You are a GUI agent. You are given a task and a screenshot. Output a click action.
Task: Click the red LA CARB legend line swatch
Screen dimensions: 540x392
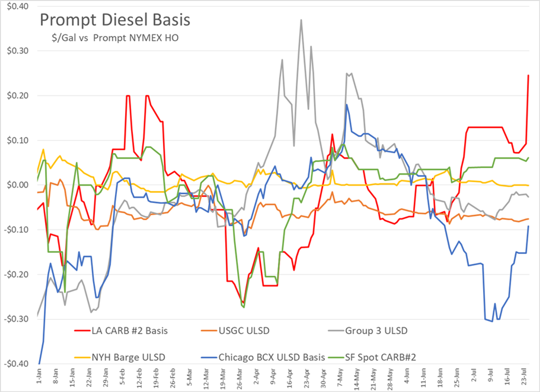[82, 331]
